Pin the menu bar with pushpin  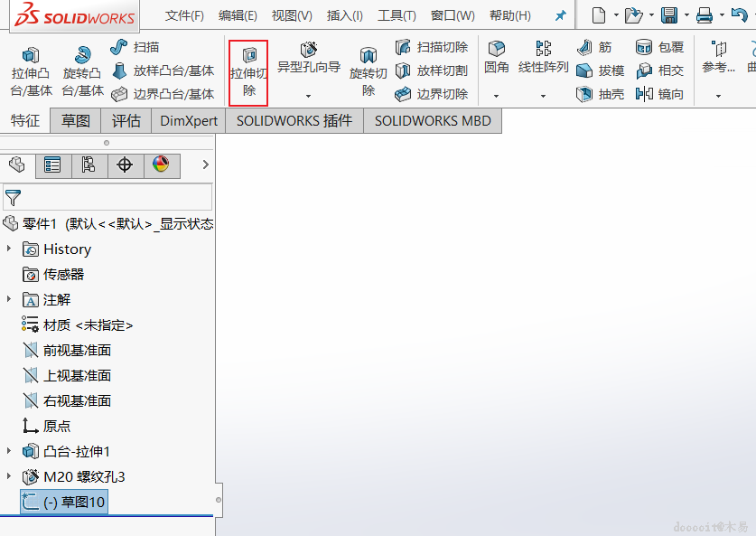tap(560, 16)
